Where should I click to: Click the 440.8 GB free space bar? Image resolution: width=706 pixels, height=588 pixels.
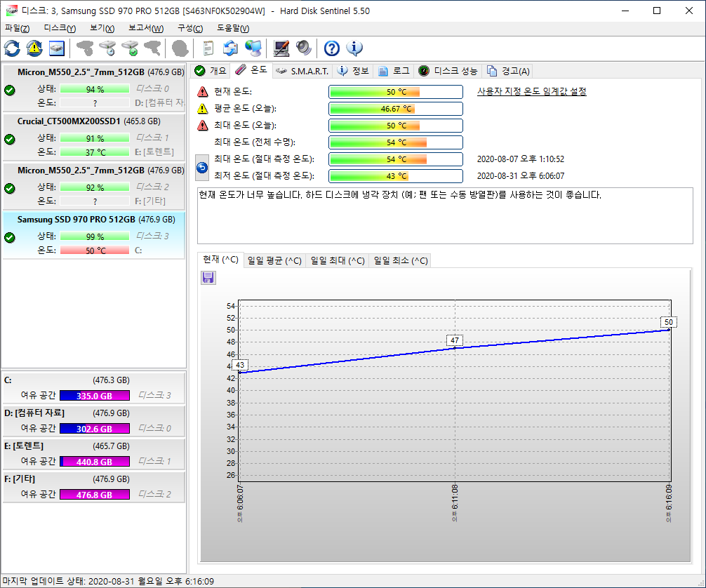point(95,462)
